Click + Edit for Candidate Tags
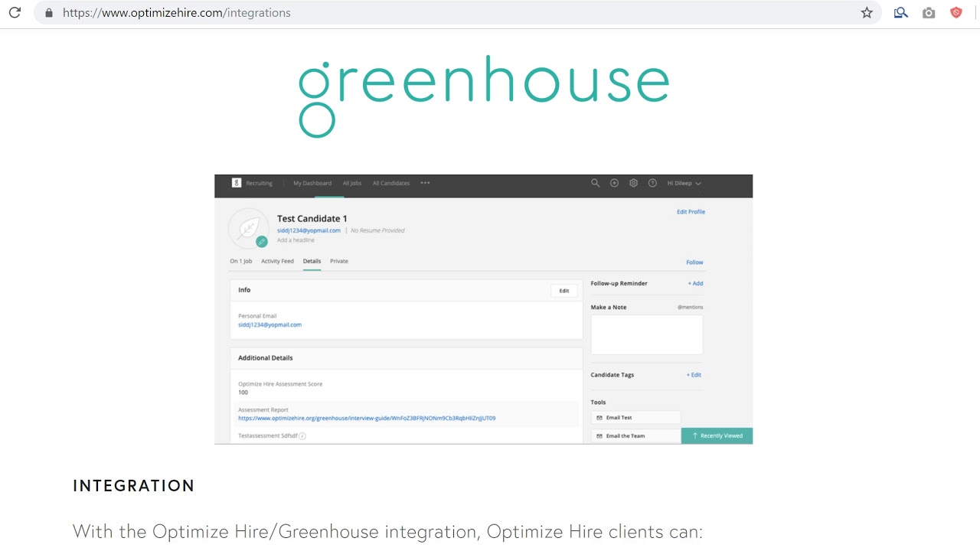Image resolution: width=980 pixels, height=551 pixels. coord(694,375)
